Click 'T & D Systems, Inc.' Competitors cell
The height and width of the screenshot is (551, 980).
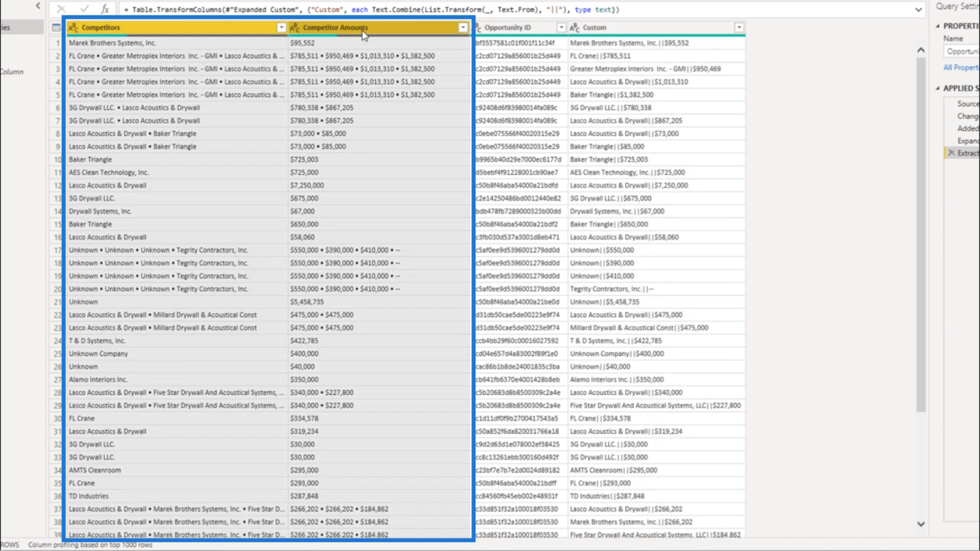click(x=177, y=341)
